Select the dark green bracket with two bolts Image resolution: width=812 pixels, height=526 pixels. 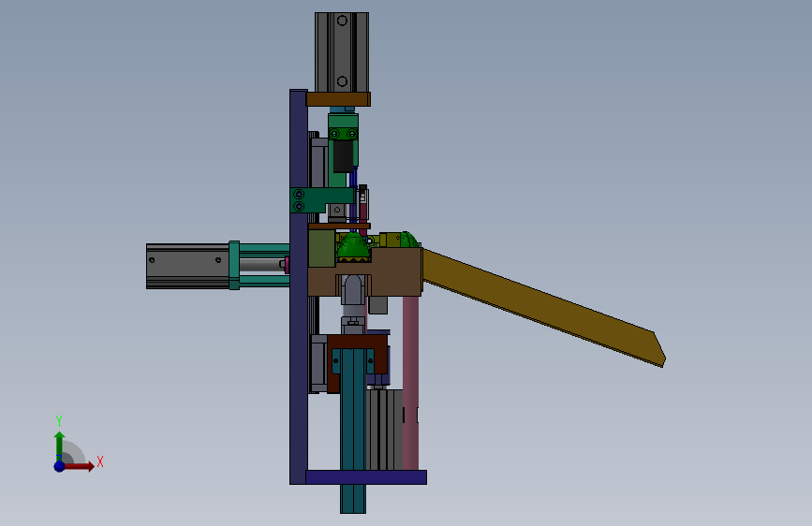coord(322,200)
